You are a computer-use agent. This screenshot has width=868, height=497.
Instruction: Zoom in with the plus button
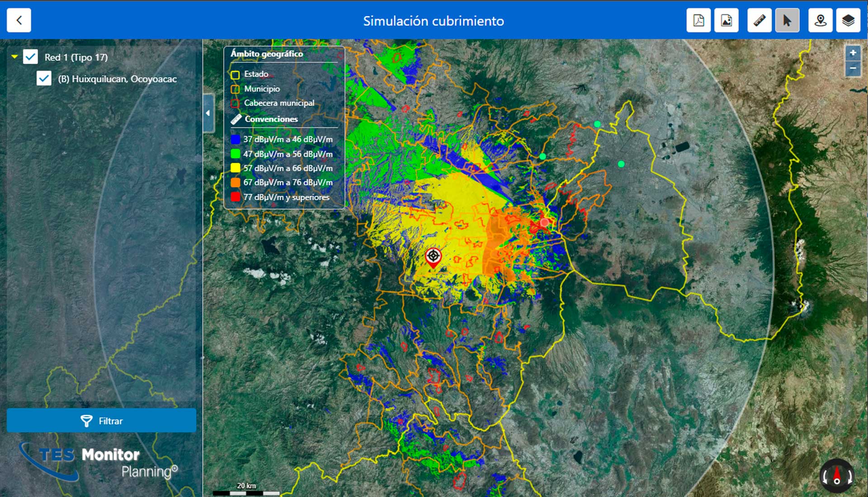853,53
